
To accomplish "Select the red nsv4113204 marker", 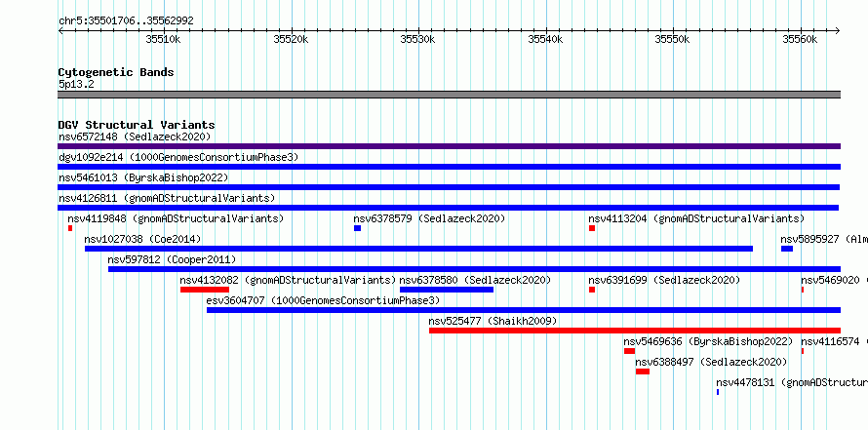I will point(592,228).
